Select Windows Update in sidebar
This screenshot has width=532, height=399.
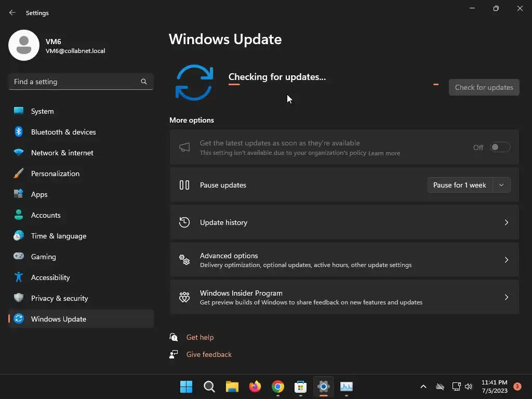coord(81,318)
